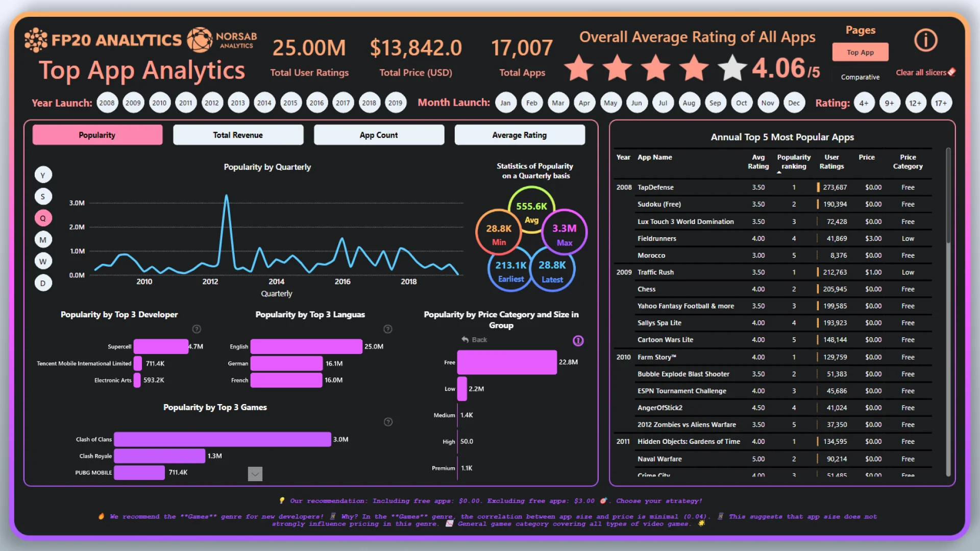This screenshot has height=551, width=980.
Task: Click the 3.3M Max statistic circle
Action: pyautogui.click(x=565, y=233)
